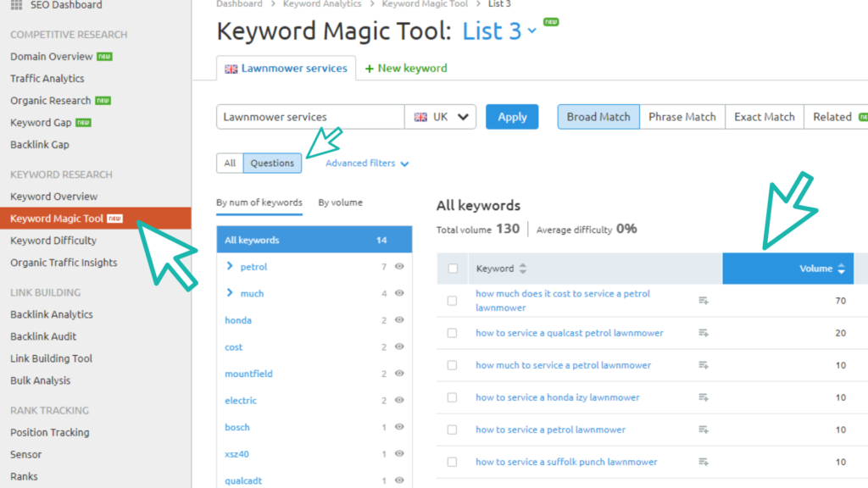Click add-to-list icon for 'how much to service' row
Screen dimensions: 868x488
click(x=703, y=365)
